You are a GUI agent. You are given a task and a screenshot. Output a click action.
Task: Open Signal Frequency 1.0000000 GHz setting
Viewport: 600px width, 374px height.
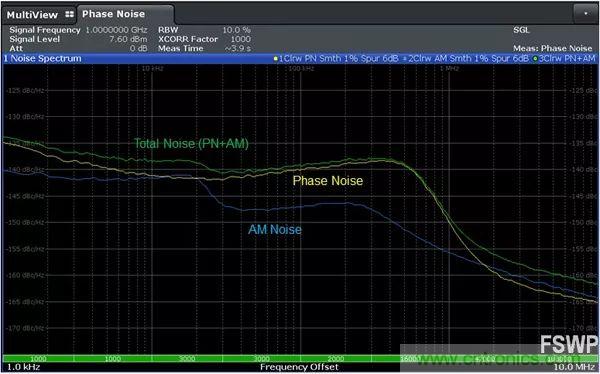(78, 30)
